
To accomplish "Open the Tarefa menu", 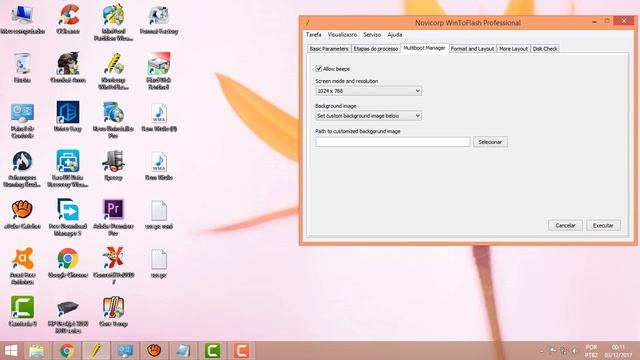I will tap(313, 35).
